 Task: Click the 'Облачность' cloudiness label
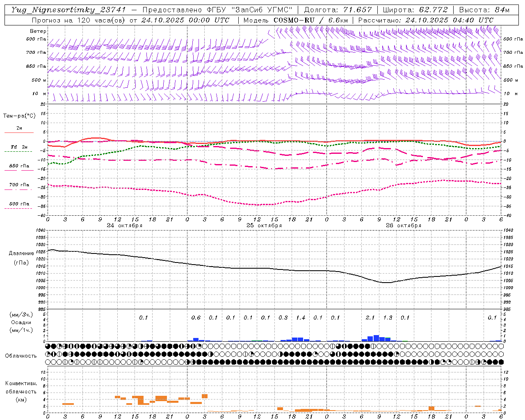click(21, 356)
